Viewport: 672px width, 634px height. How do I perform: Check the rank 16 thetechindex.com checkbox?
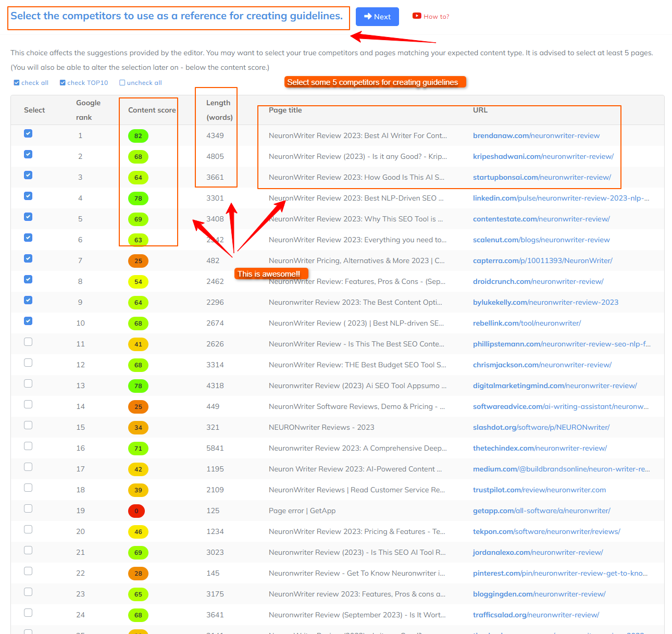(x=28, y=446)
